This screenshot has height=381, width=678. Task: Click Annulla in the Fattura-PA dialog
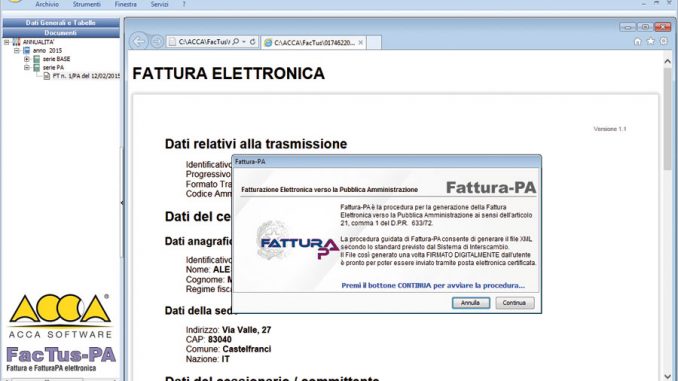point(470,303)
